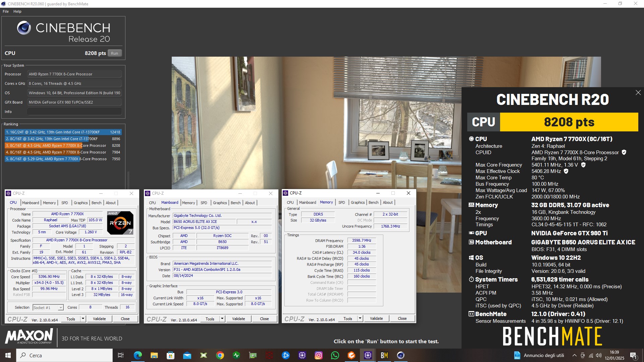Click the shield icon beside Max Core Frequency
Viewport: 644px width, 362px height.
[583, 165]
